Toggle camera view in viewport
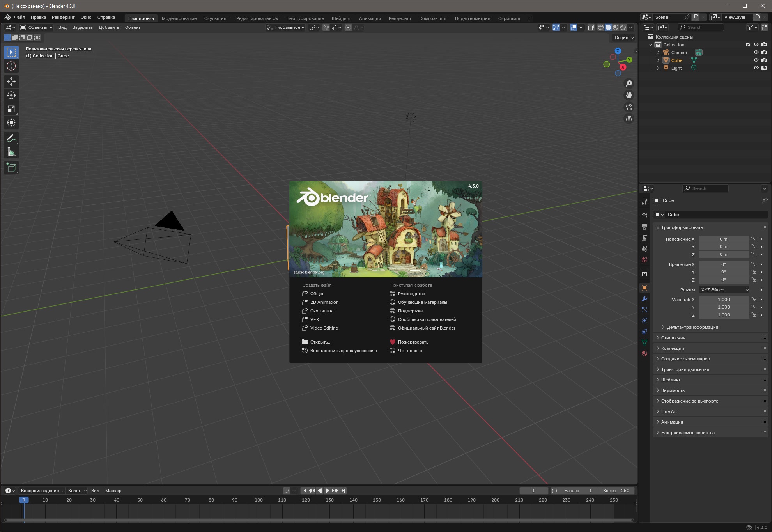 (629, 107)
